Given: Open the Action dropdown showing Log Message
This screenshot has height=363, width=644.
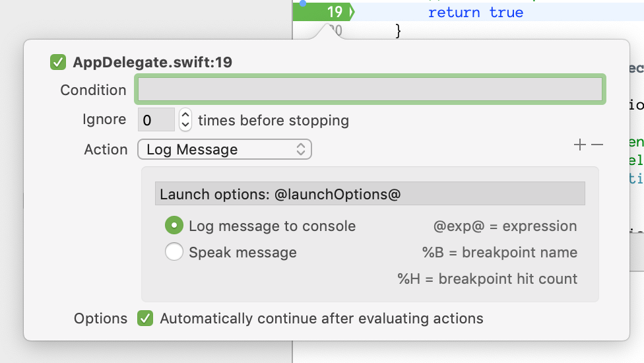Looking at the screenshot, I should coord(224,150).
